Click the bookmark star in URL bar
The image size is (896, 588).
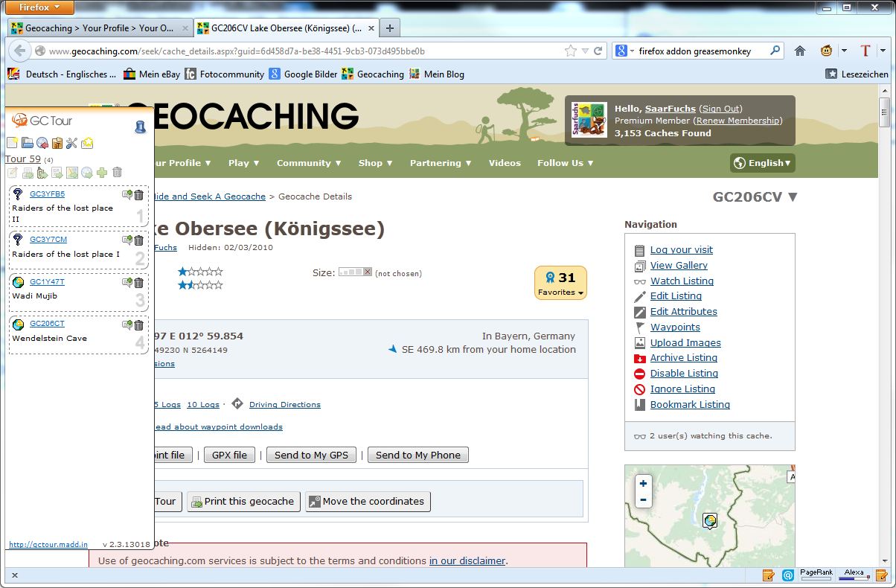[571, 51]
